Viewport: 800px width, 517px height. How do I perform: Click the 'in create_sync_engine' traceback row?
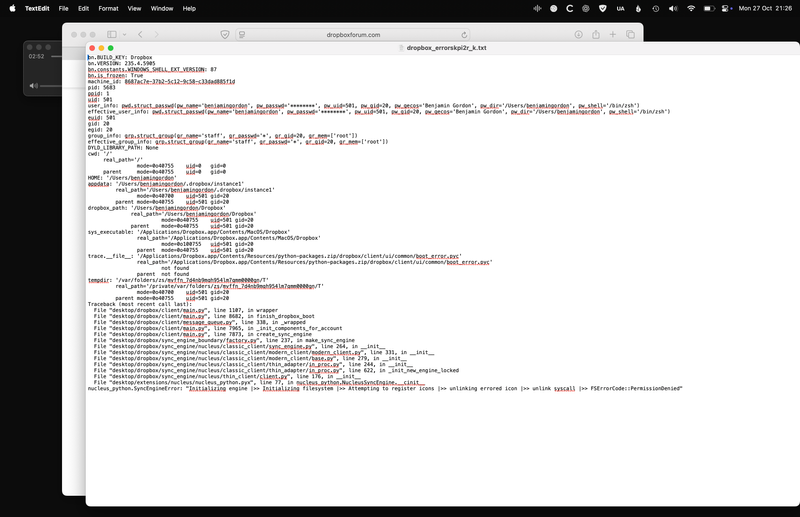pos(203,334)
